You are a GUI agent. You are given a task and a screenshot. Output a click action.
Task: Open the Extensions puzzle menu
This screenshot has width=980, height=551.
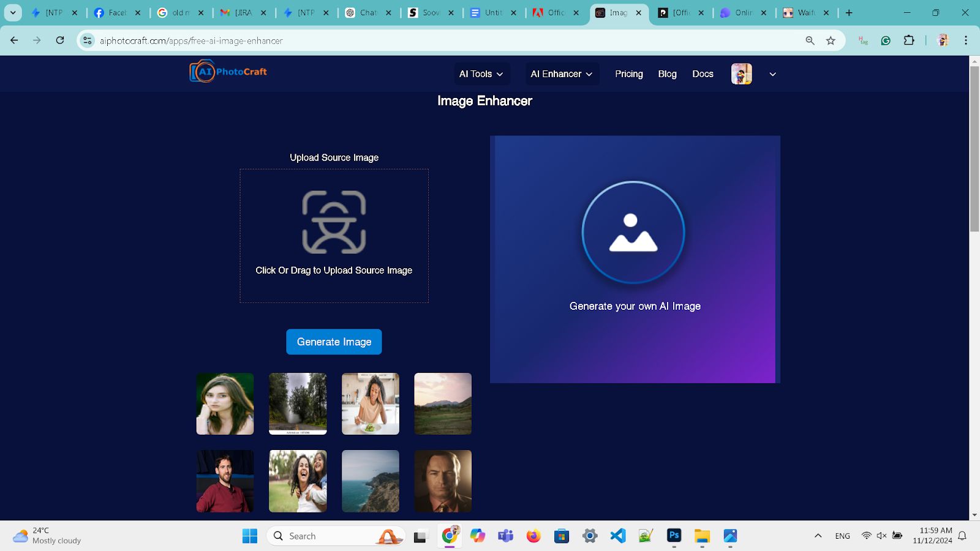[x=909, y=40]
